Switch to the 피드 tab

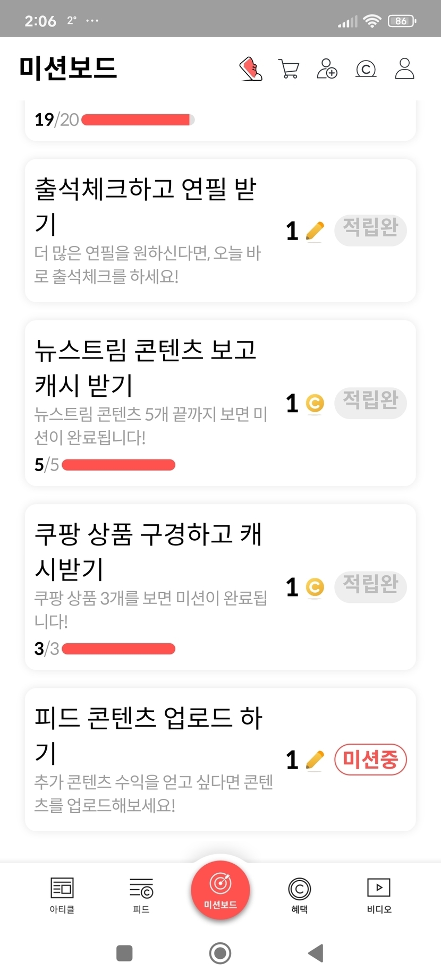141,895
